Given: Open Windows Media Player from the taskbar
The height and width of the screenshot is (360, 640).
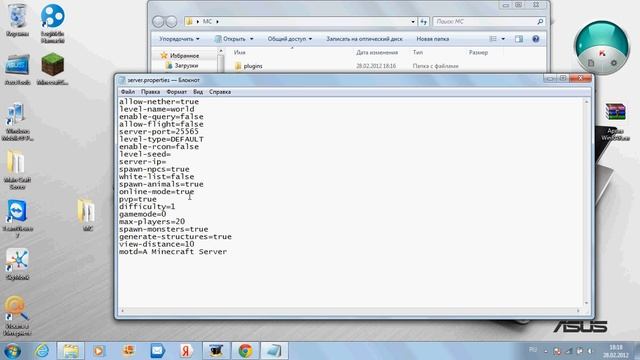Looking at the screenshot, I should pyautogui.click(x=98, y=351).
